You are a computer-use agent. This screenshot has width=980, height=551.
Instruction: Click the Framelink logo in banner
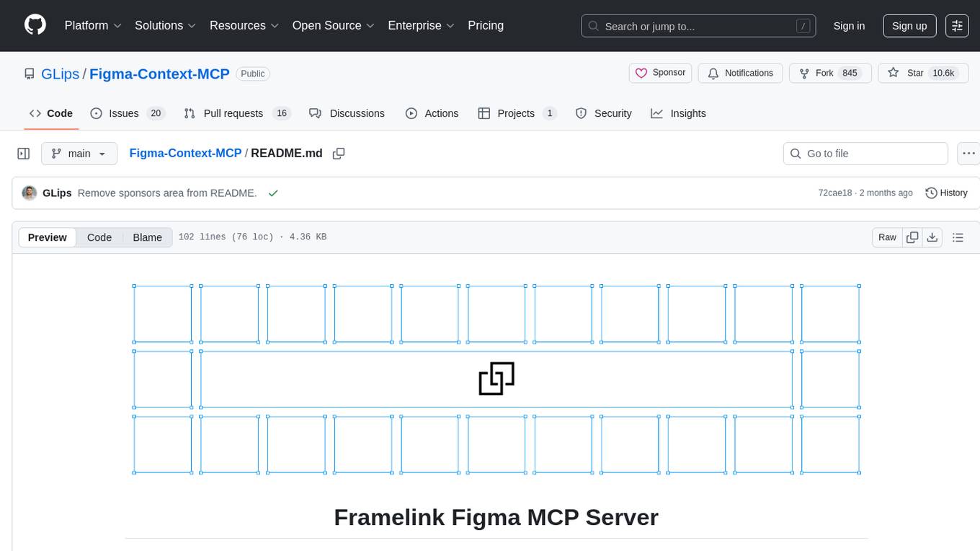496,379
